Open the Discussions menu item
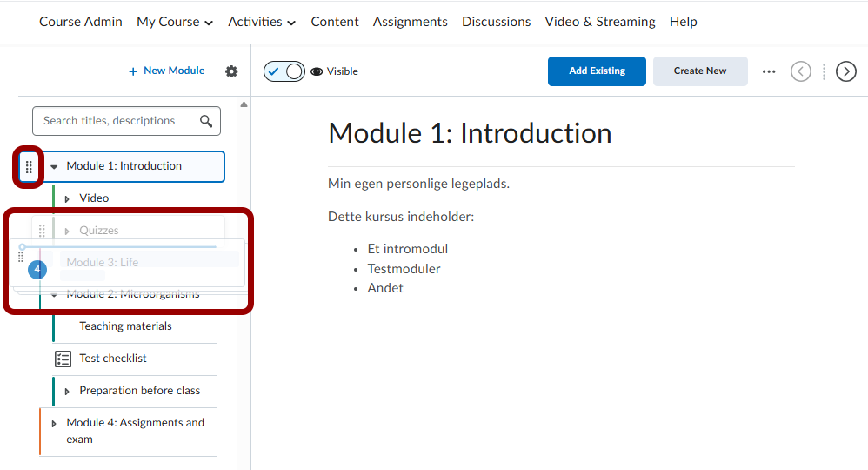Viewport: 868px width, 470px height. [496, 22]
